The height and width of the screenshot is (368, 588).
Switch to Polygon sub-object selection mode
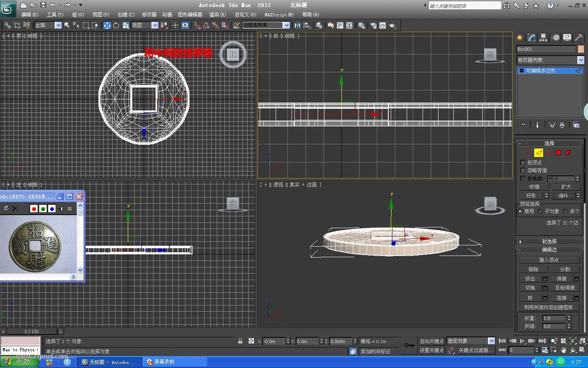point(558,153)
